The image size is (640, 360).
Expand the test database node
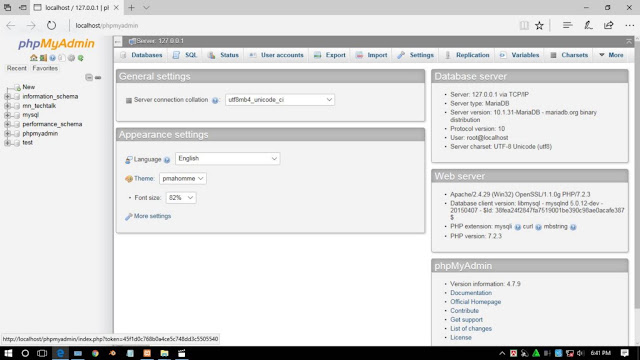(x=7, y=142)
